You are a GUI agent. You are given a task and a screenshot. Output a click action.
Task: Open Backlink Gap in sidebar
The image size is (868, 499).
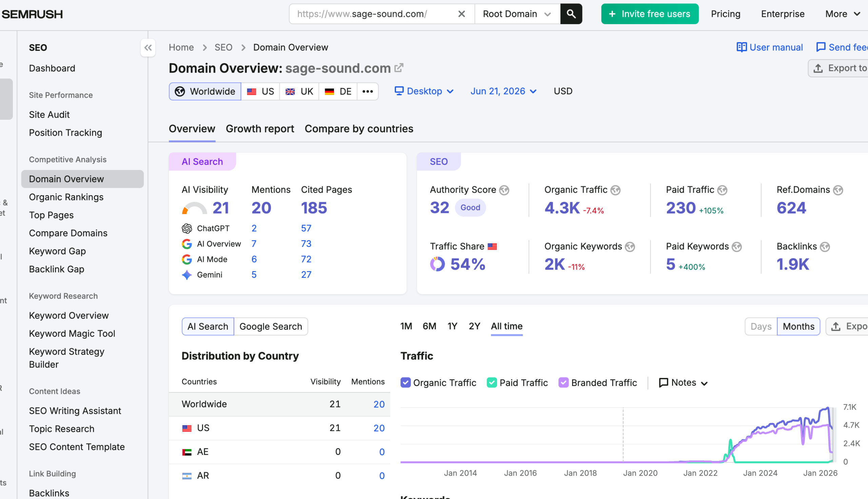click(57, 269)
